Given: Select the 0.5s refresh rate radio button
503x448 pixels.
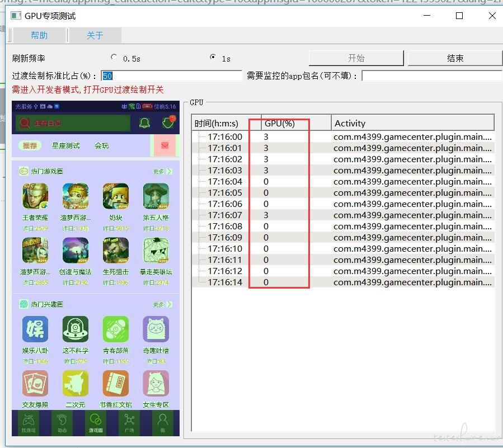Looking at the screenshot, I should [114, 57].
